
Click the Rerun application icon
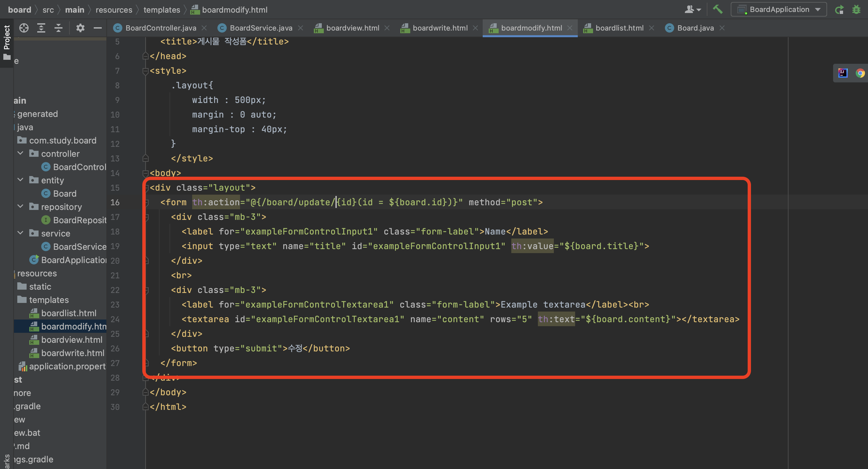tap(839, 9)
